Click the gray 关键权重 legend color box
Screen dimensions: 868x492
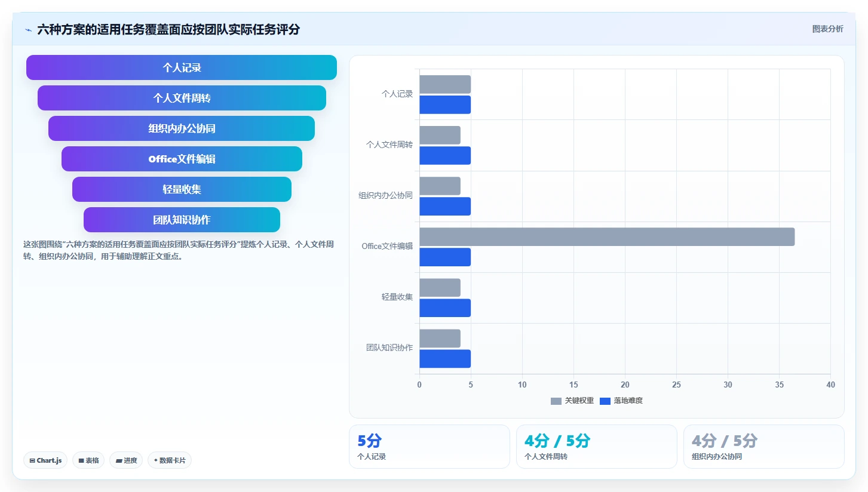pyautogui.click(x=556, y=401)
